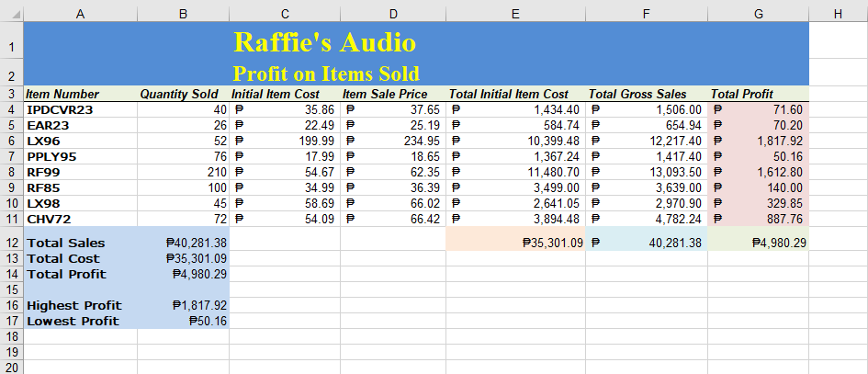Select the 199.99 initial cost cell
Screen dimensions: 868x374
pyautogui.click(x=285, y=141)
